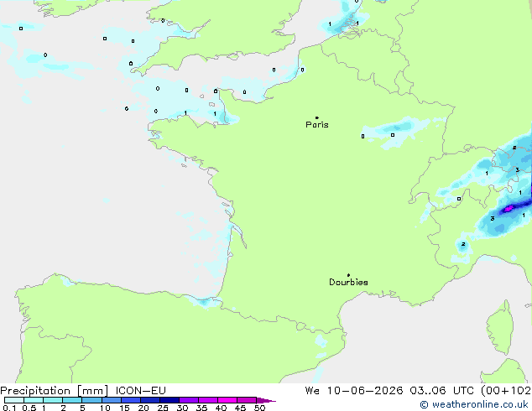Screen dimensions: 532x411
Task: Click the '03..06 UTC' time range text
Action: coord(441,391)
